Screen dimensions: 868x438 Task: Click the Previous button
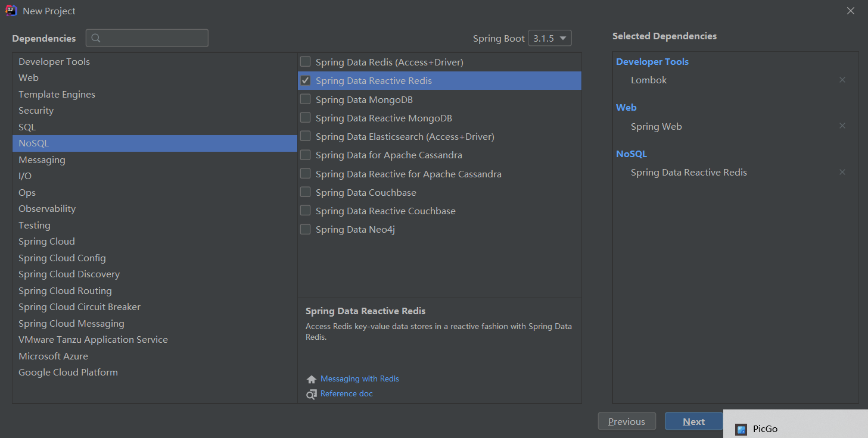[x=627, y=421]
